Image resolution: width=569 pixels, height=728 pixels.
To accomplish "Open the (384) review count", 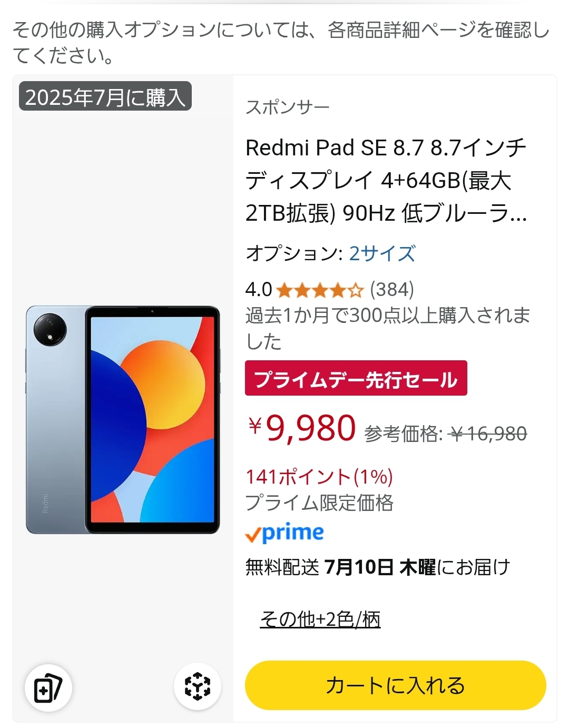I will [x=392, y=289].
